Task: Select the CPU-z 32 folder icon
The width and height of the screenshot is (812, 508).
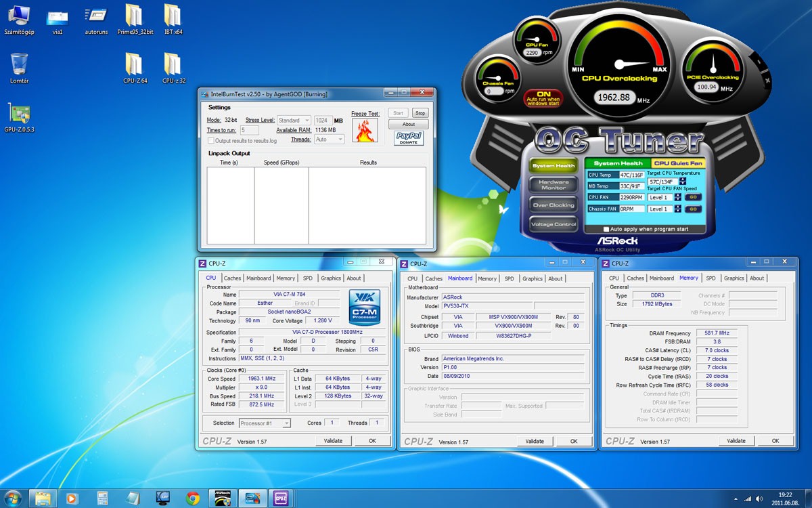Action: (x=173, y=68)
